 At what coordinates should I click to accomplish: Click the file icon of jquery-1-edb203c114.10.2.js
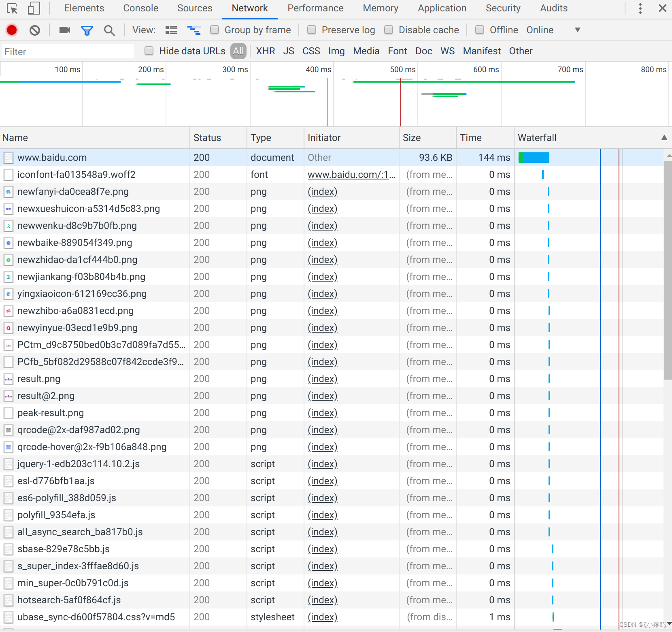point(9,464)
